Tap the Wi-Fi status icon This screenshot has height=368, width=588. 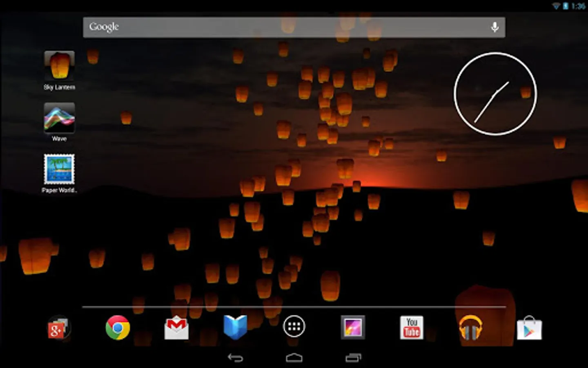click(x=556, y=6)
